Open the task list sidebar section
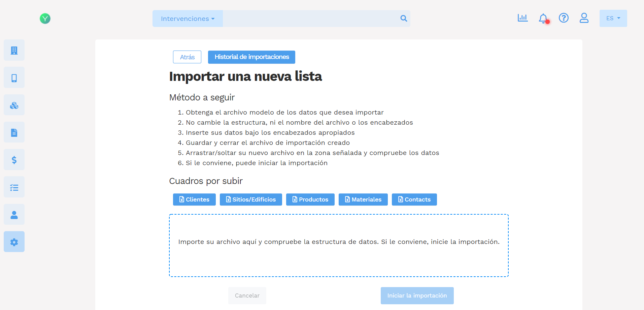Image resolution: width=644 pixels, height=310 pixels. pos(14,187)
